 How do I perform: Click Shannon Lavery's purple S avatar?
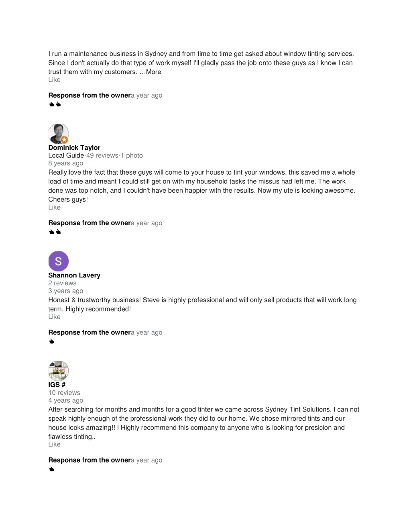click(58, 261)
